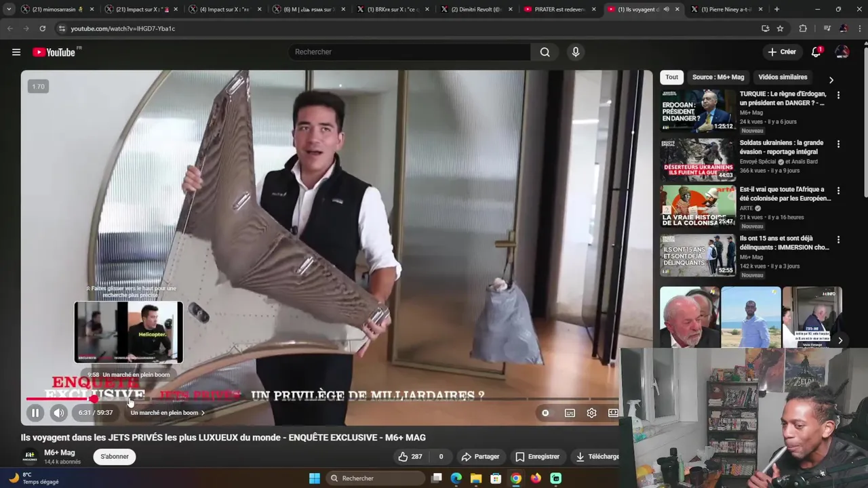Open the M6+ Mag channel name link
Viewport: 868px width, 488px height.
tap(60, 453)
